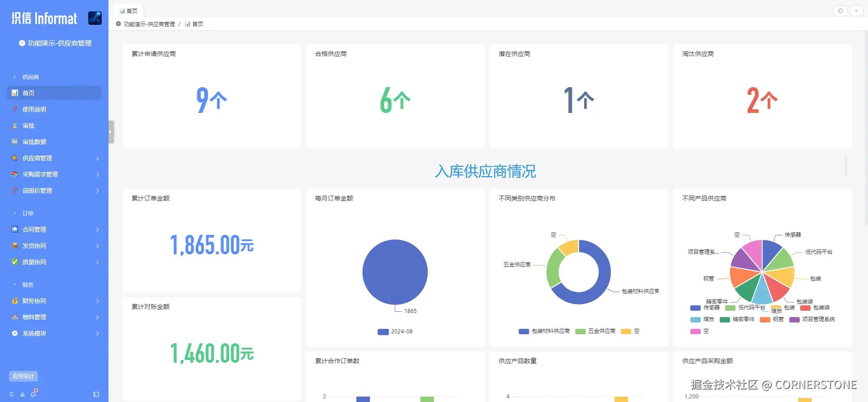868x402 pixels.
Task: Click the hourglass icon next to 审批
Action: tap(15, 126)
